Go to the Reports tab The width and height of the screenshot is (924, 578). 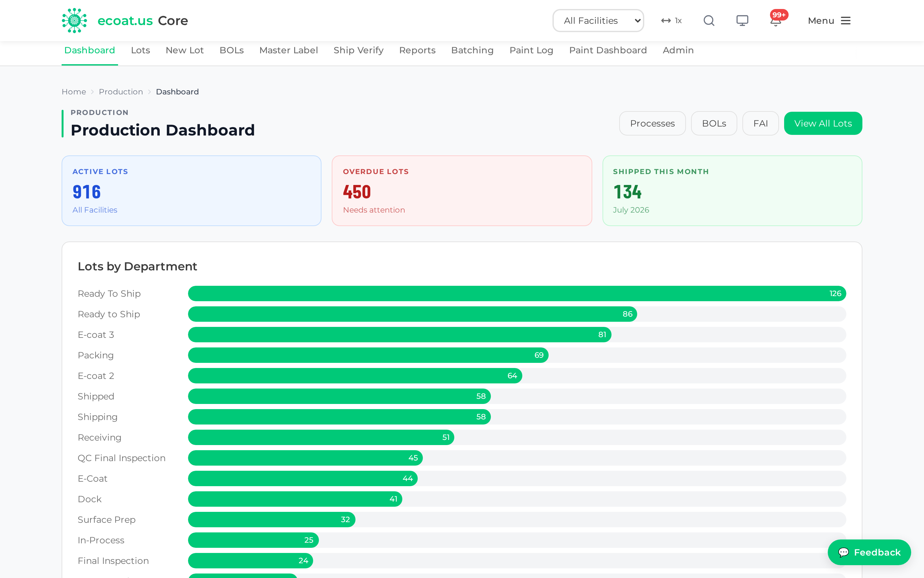point(417,50)
